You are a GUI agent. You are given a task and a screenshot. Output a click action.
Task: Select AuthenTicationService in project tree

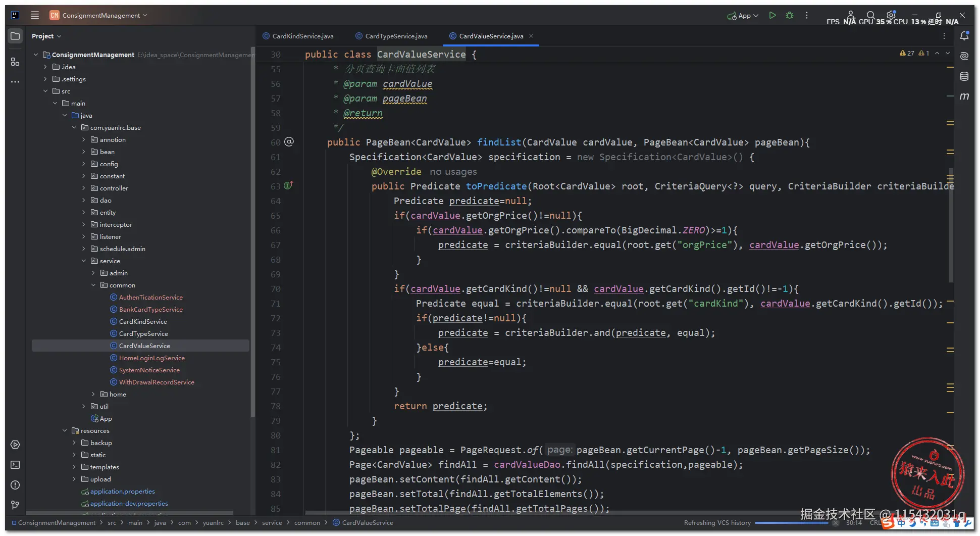(x=150, y=297)
